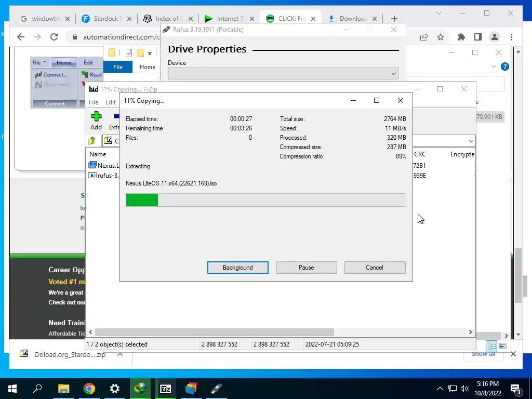Image resolution: width=532 pixels, height=399 pixels.
Task: Click the green extraction progress bar
Action: click(266, 200)
